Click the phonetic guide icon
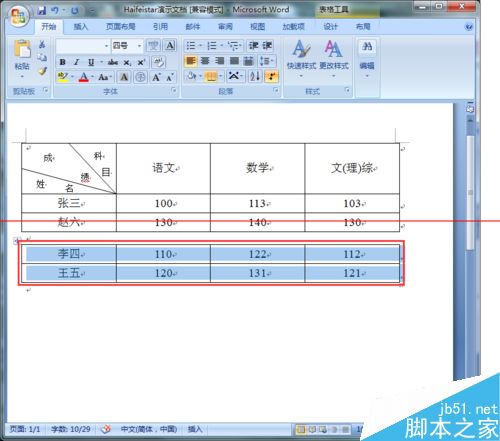 [x=153, y=45]
